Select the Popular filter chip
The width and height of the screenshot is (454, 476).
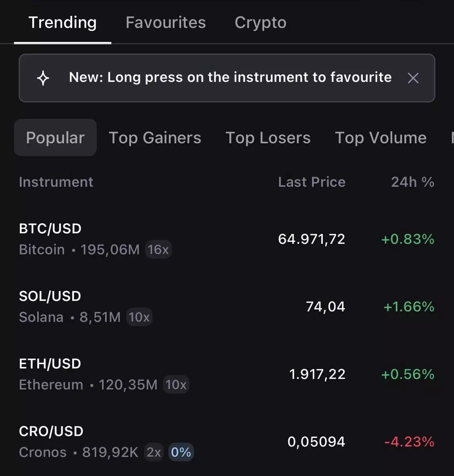(55, 138)
